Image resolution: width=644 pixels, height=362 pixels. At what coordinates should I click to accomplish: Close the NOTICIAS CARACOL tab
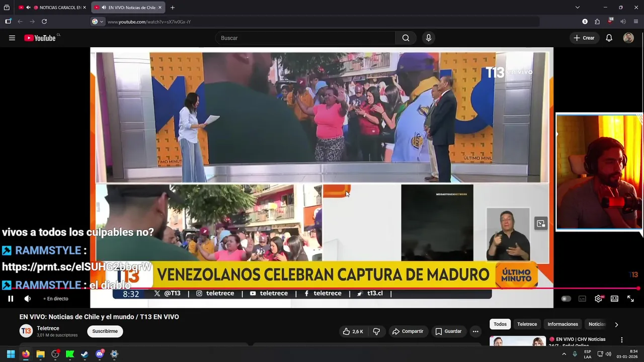85,8
